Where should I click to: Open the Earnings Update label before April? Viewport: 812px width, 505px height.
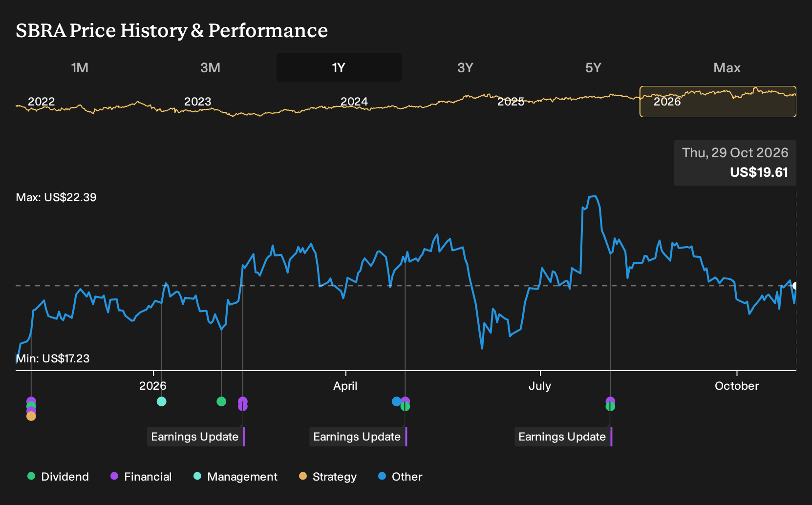click(x=195, y=437)
